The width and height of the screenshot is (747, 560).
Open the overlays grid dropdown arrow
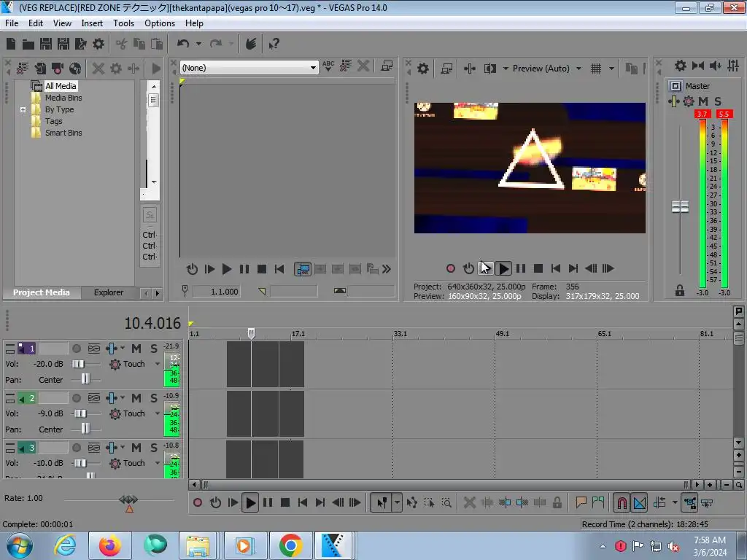point(611,69)
